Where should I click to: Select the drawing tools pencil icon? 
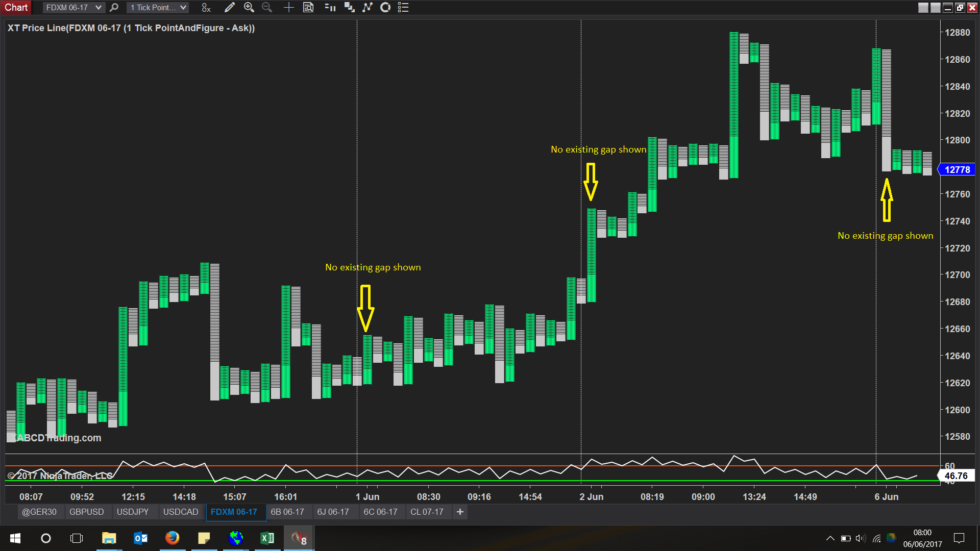[x=229, y=8]
